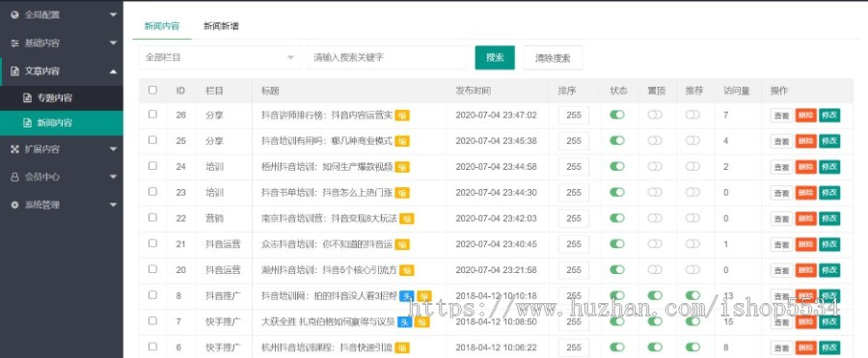This screenshot has height=358, width=868.
Task: Click 查看 for row ID 26
Action: pos(781,115)
